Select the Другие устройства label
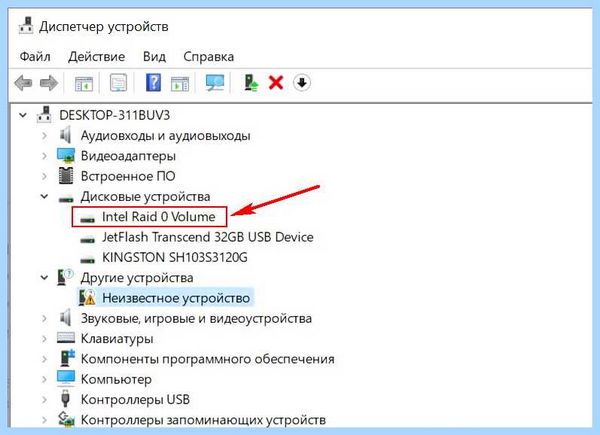This screenshot has height=435, width=600. tap(137, 277)
